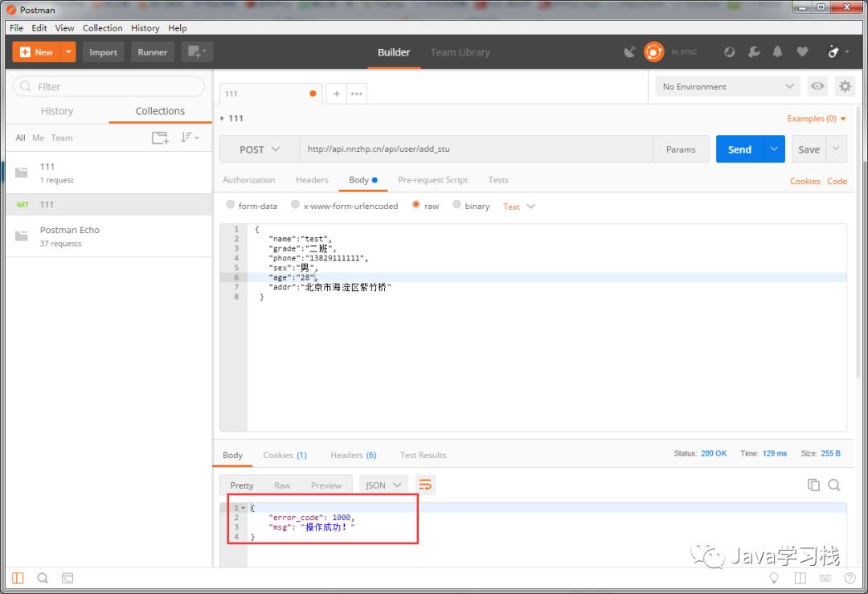Open Manage Environments gear icon
This screenshot has width=868, height=594.
[x=845, y=86]
